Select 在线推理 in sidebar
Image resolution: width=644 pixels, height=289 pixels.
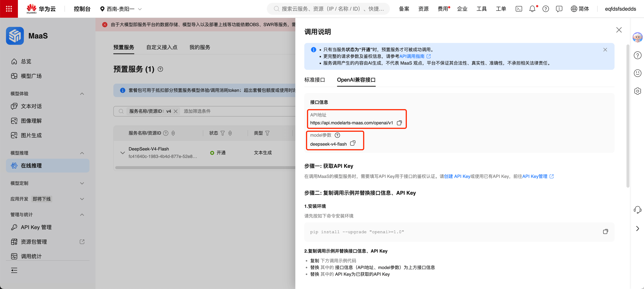tap(48, 166)
